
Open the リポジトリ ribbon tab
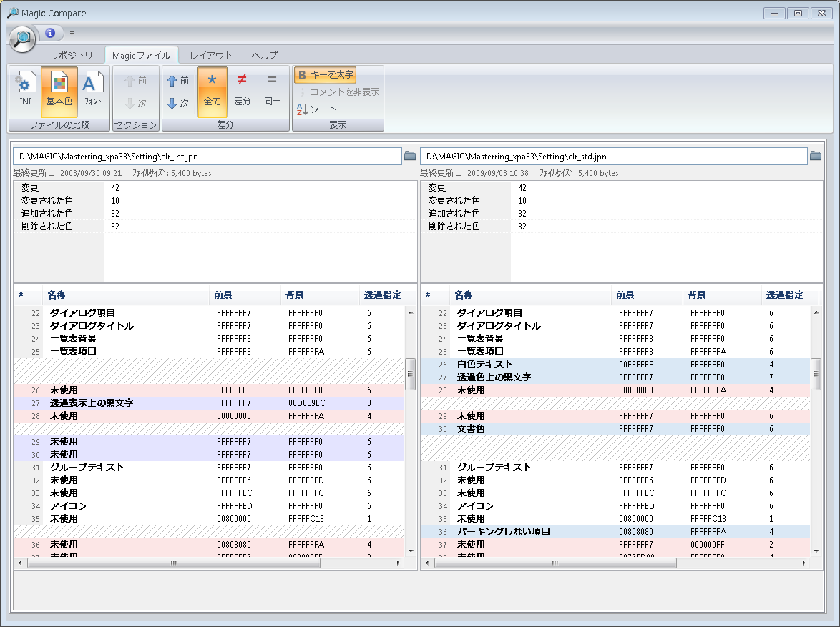pyautogui.click(x=72, y=55)
